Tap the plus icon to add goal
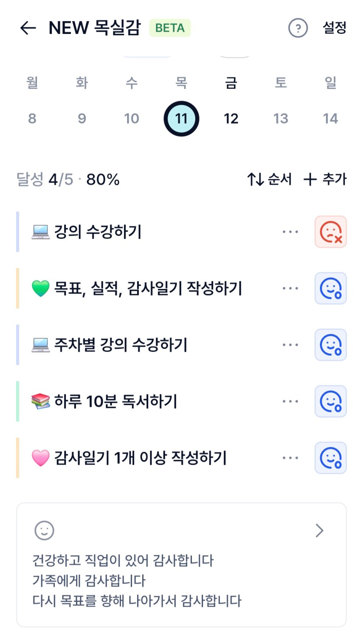 pos(310,179)
